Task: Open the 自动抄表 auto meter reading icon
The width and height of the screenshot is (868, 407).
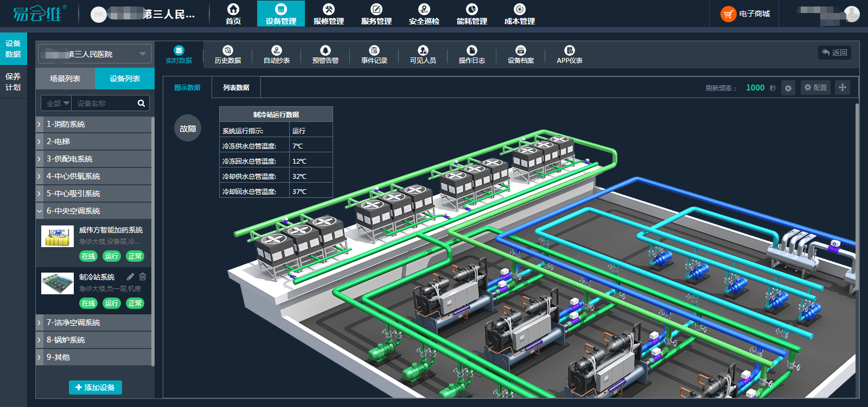Action: click(277, 50)
